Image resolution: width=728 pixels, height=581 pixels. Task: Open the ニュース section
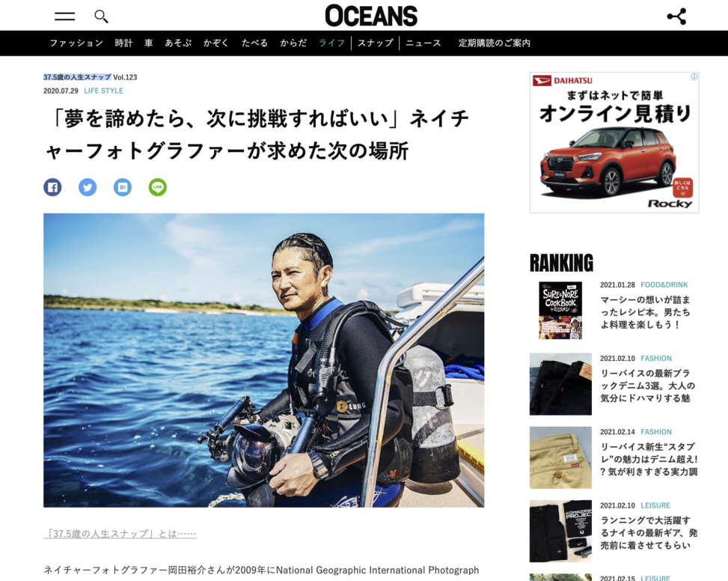click(423, 43)
